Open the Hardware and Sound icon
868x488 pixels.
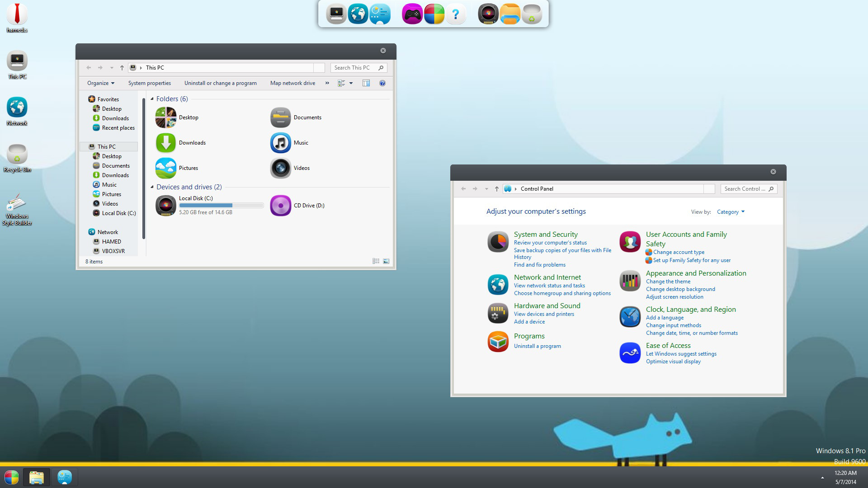[x=498, y=312]
